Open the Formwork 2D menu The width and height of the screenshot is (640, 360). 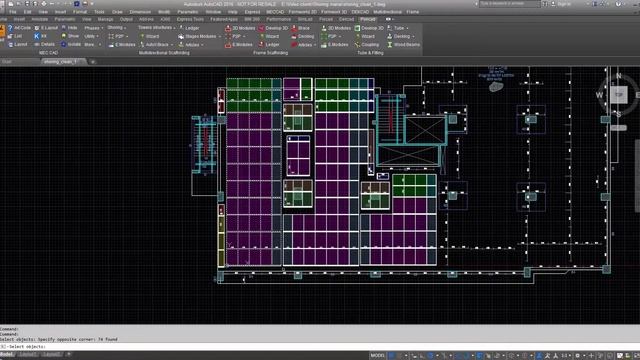click(302, 12)
